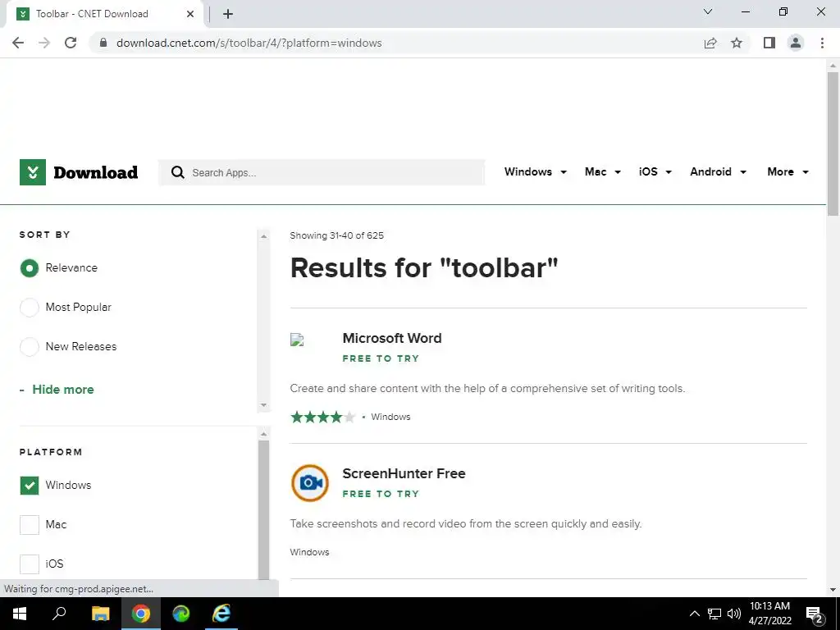Image resolution: width=840 pixels, height=630 pixels.
Task: Open the Chrome profile avatar icon
Action: pyautogui.click(x=796, y=43)
